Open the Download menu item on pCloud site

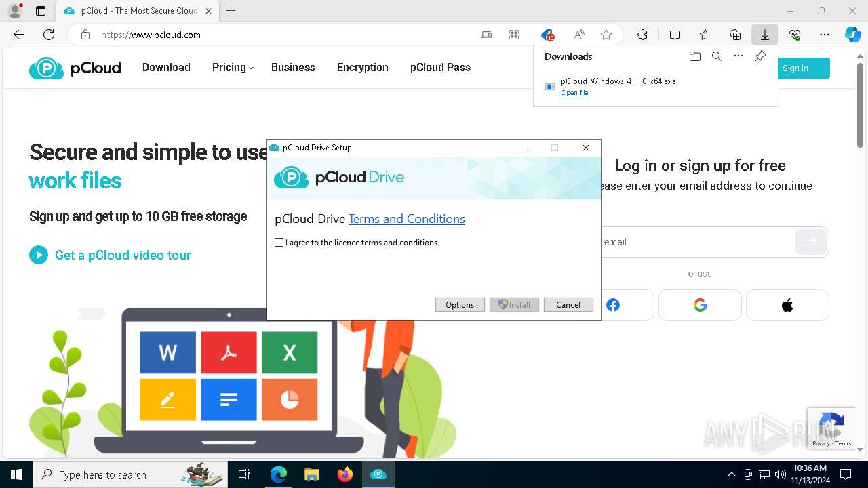pyautogui.click(x=166, y=67)
